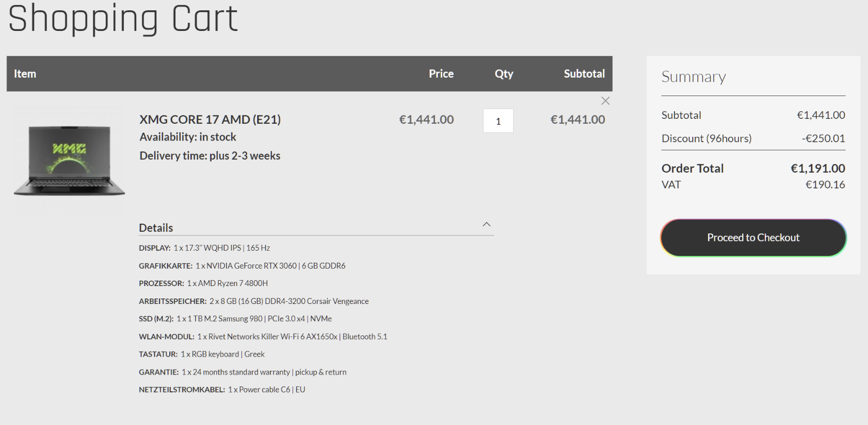The image size is (868, 425).
Task: Click the SSD (M.2) detail line
Action: (235, 319)
